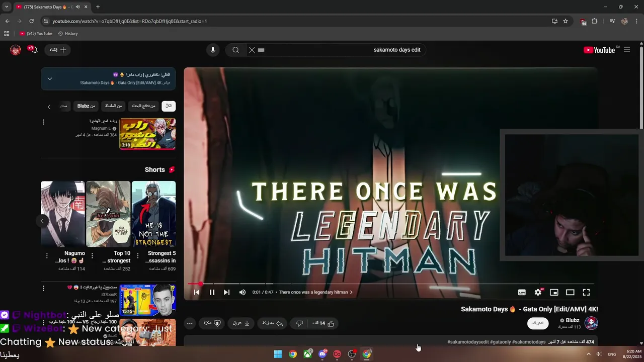644x362 pixels.
Task: Reload the page in Chrome
Action: (x=31, y=21)
